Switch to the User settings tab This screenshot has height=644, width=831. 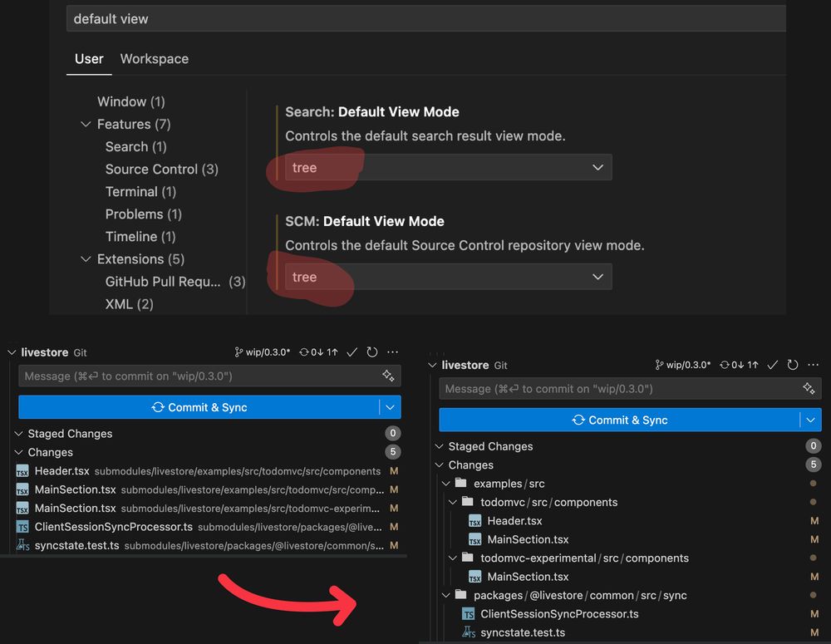(x=89, y=59)
